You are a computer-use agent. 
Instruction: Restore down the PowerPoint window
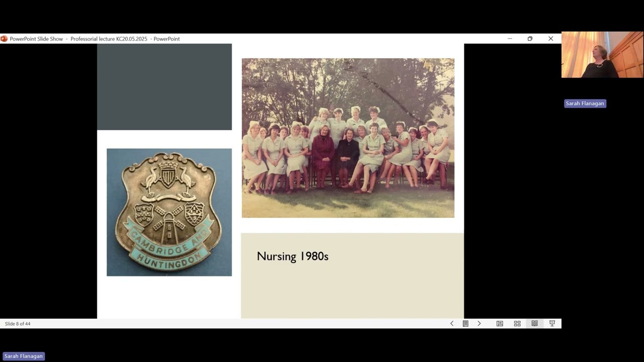coord(530,39)
